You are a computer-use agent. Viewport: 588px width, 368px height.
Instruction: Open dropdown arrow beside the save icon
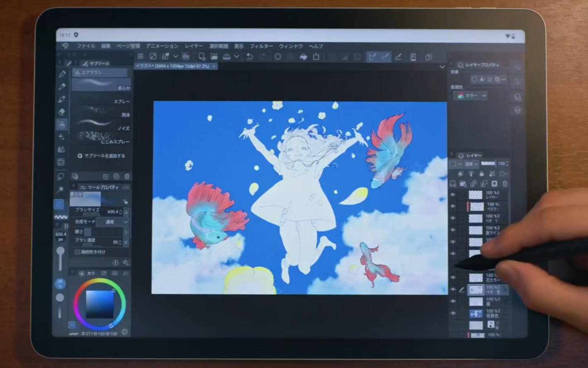(x=236, y=56)
